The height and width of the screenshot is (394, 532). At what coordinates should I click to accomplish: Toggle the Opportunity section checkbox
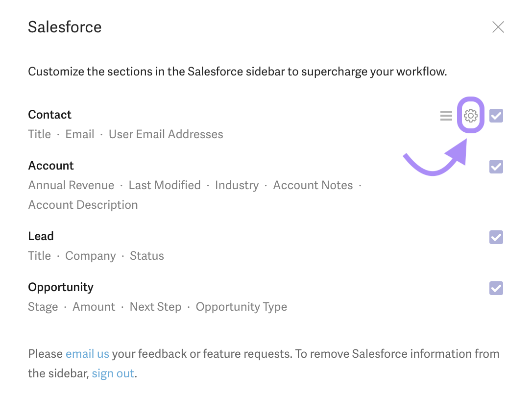pos(496,288)
